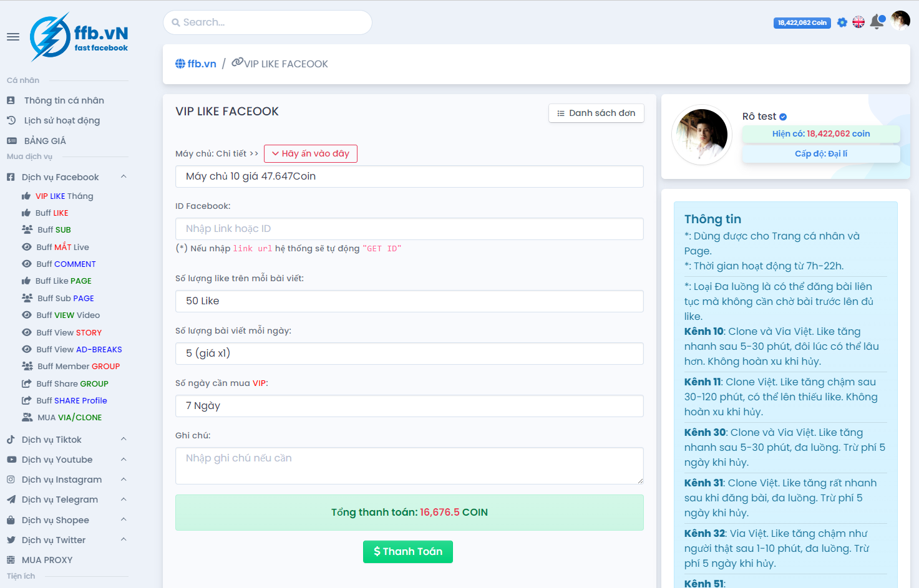Expand Dịch vụ Instagram section
Viewport: 919px width, 588px height.
[x=67, y=480]
